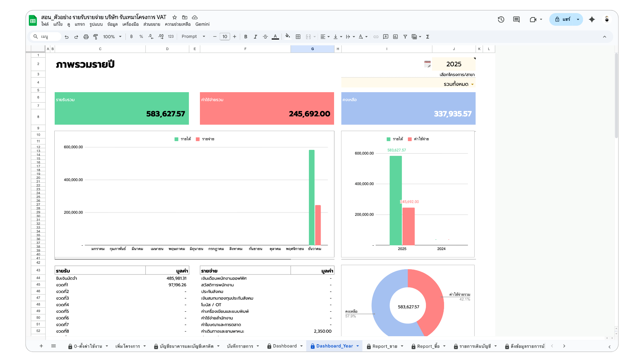This screenshot has height=362, width=644.
Task: Click the add sheet plus button
Action: tap(41, 346)
